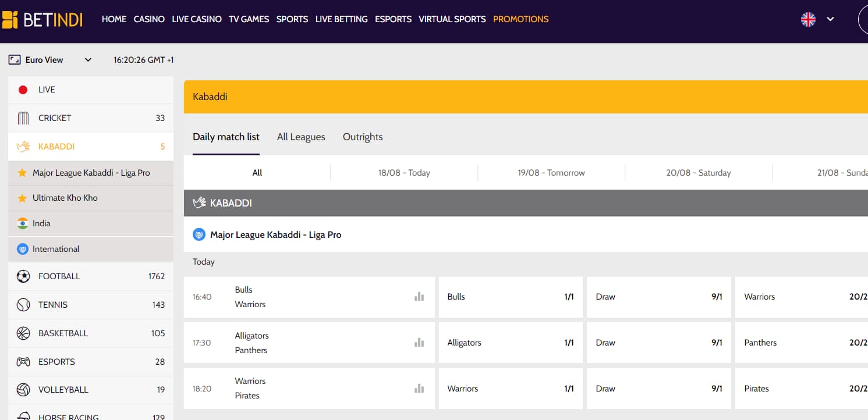Bet on Bulls at 1/1
Image resolution: width=868 pixels, height=420 pixels.
tap(511, 297)
